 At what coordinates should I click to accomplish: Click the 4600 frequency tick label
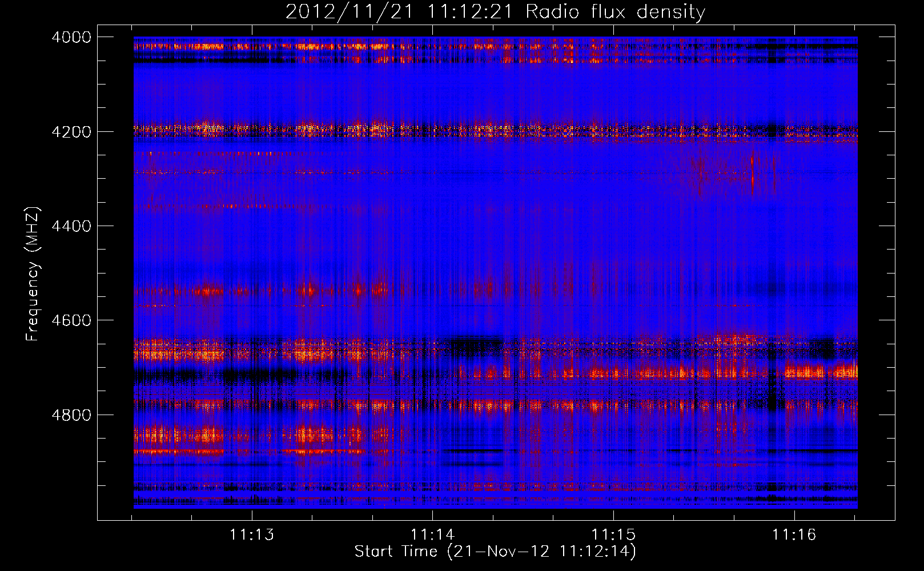tap(71, 320)
